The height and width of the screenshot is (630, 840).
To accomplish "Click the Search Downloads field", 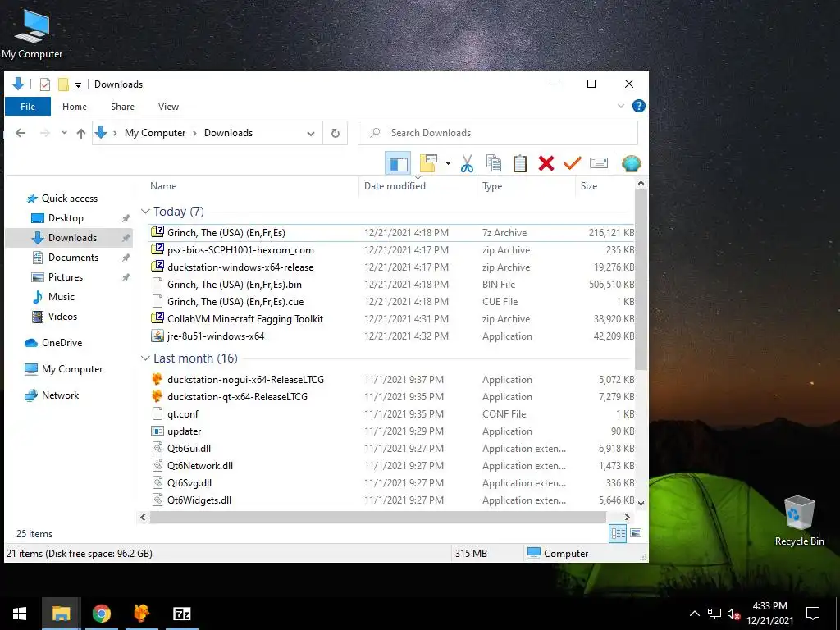I will 498,133.
